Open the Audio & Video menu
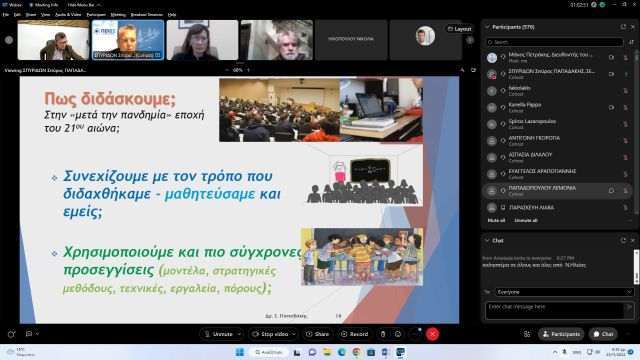The height and width of the screenshot is (360, 640). coord(68,15)
